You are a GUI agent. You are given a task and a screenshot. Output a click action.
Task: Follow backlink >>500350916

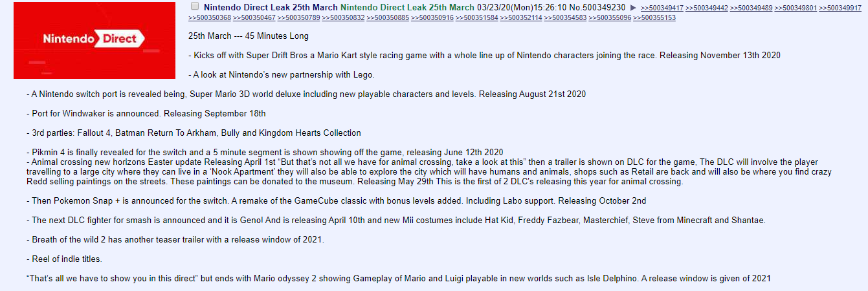pos(432,17)
